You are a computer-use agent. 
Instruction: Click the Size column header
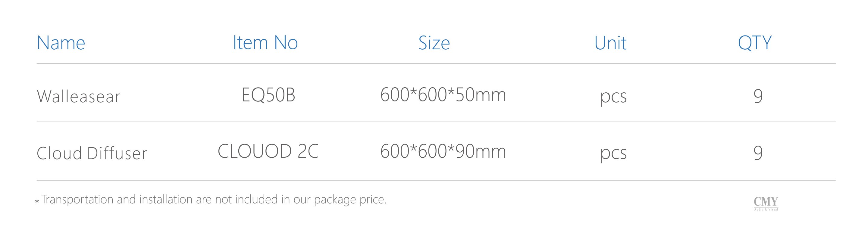[x=434, y=43]
